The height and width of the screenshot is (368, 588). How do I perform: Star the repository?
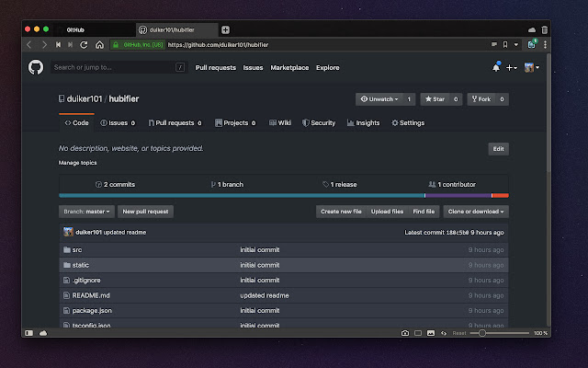click(x=435, y=99)
